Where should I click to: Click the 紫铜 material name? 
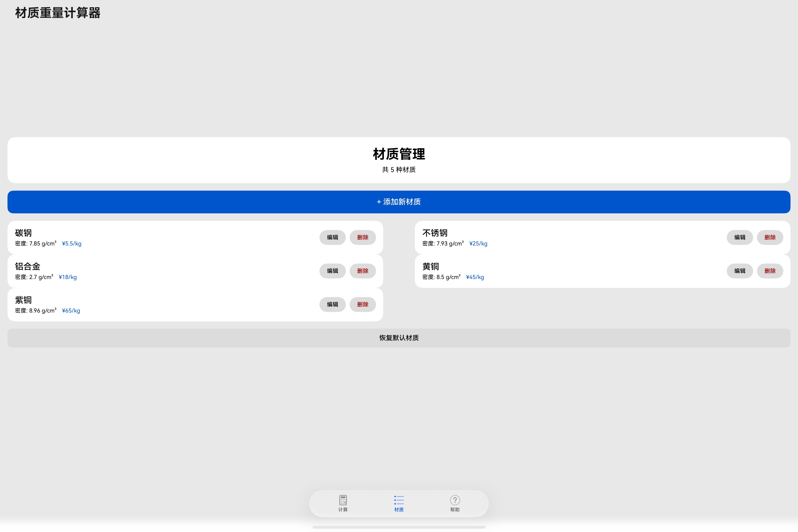23,300
